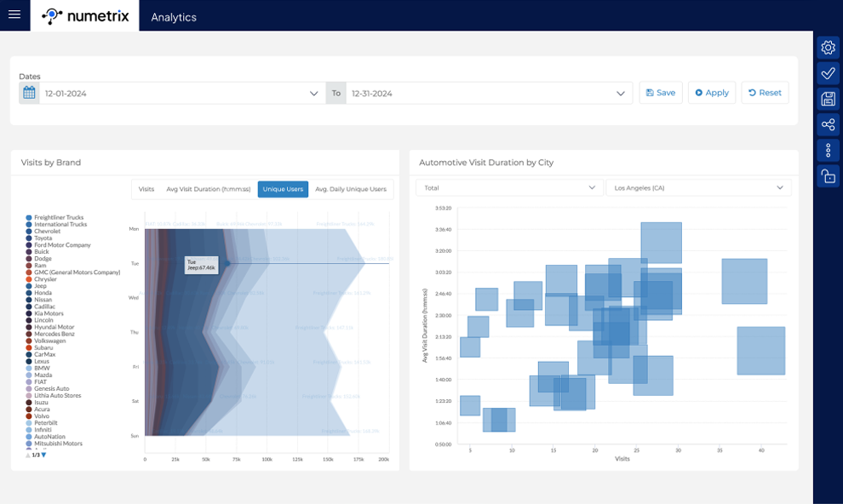
Task: Go to previous legend page arrow
Action: pos(28,455)
